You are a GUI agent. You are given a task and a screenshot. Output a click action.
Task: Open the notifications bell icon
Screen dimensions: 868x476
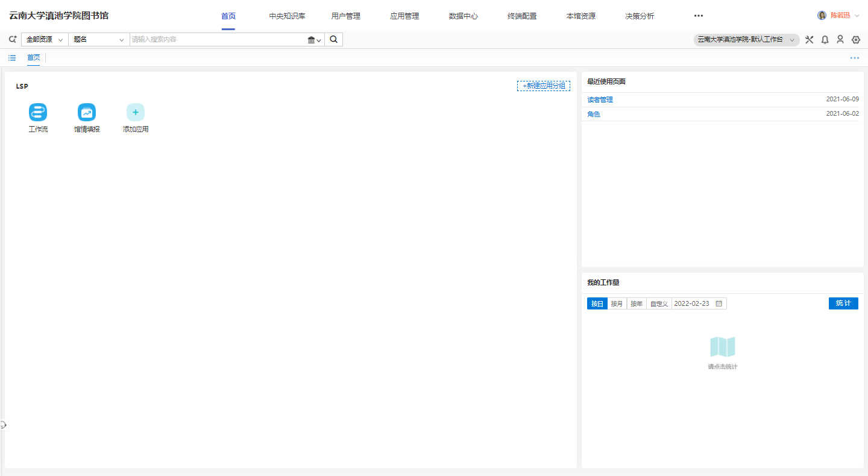click(825, 40)
